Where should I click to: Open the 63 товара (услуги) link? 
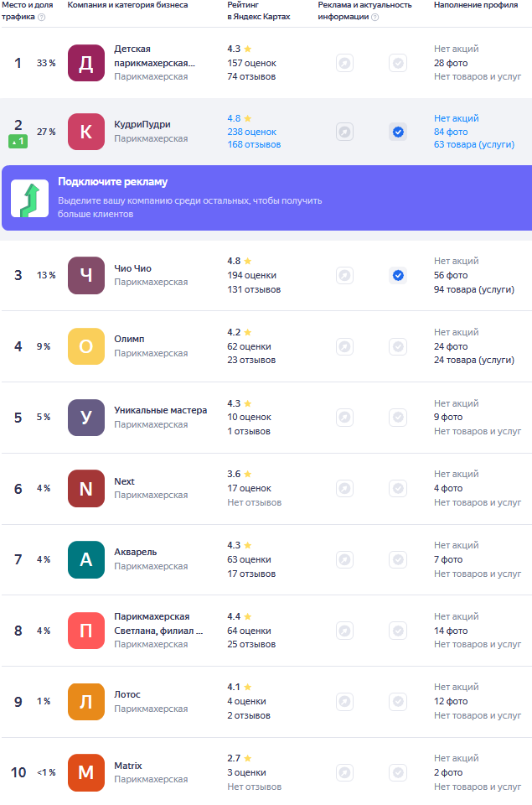[x=474, y=145]
